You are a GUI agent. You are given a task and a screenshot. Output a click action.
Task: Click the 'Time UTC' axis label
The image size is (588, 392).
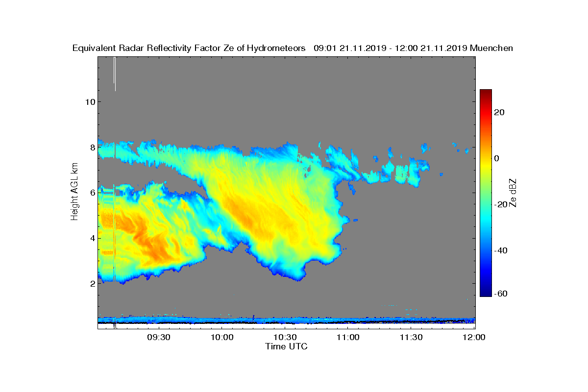pos(287,346)
